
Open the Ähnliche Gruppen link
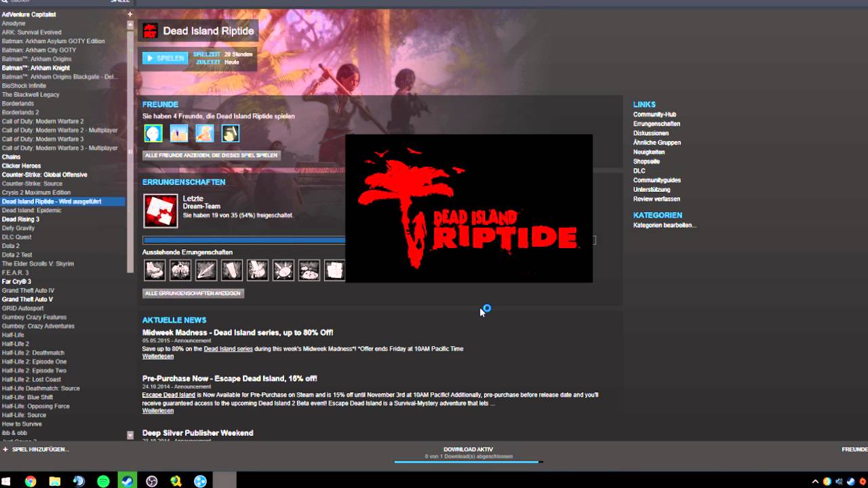tap(656, 143)
